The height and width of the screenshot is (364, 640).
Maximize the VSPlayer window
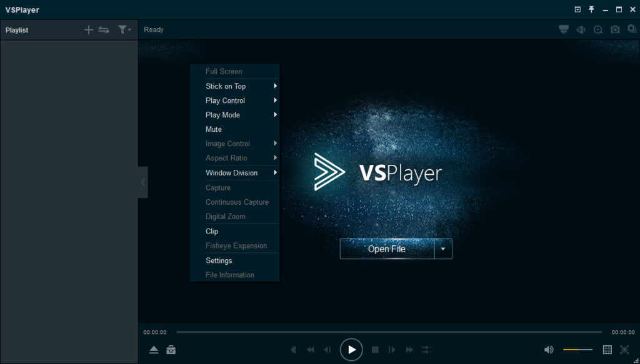pos(619,9)
